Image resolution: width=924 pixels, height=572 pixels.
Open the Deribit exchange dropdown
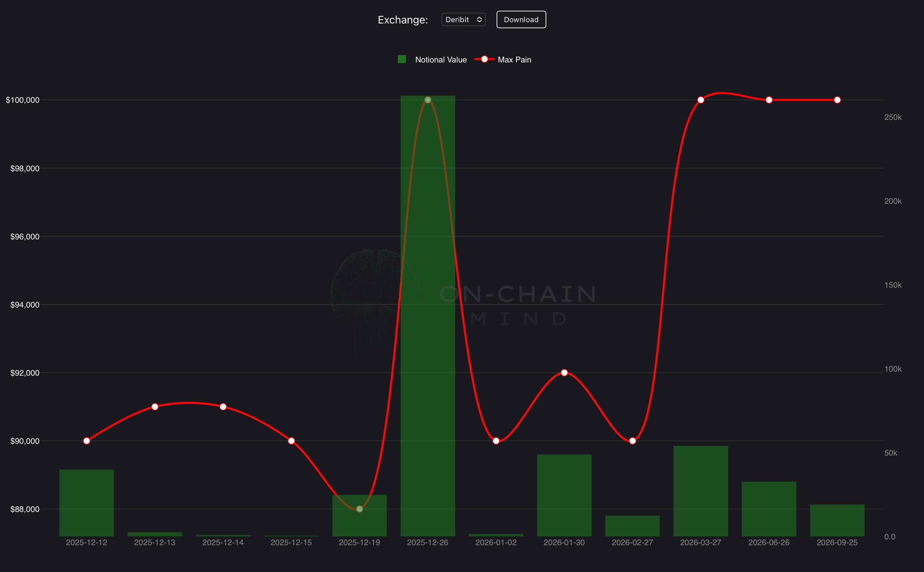tap(463, 20)
